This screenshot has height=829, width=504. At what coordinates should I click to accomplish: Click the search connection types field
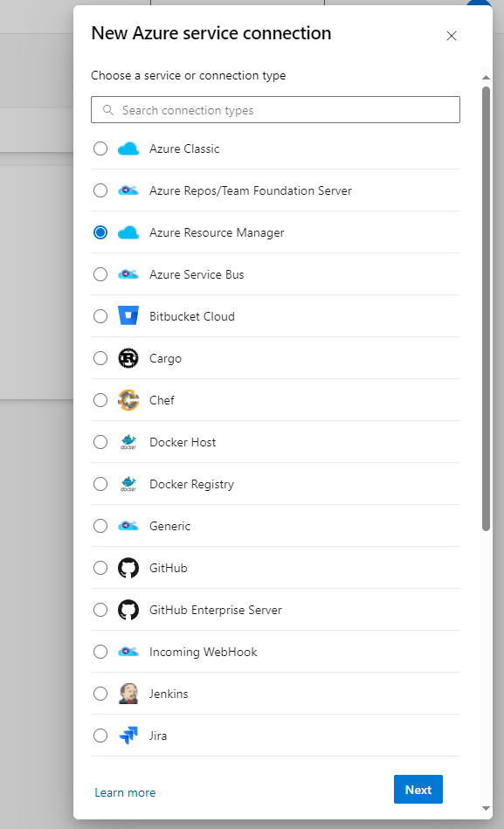click(x=275, y=109)
